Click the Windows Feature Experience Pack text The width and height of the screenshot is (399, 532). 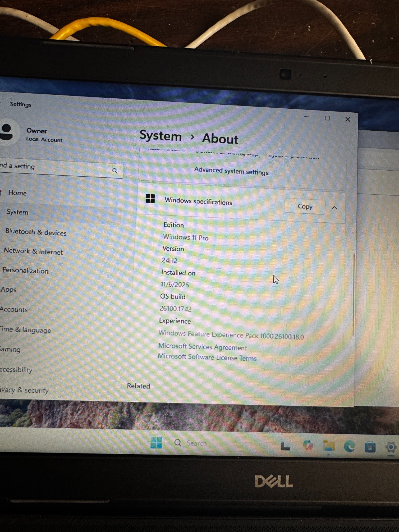(x=231, y=334)
